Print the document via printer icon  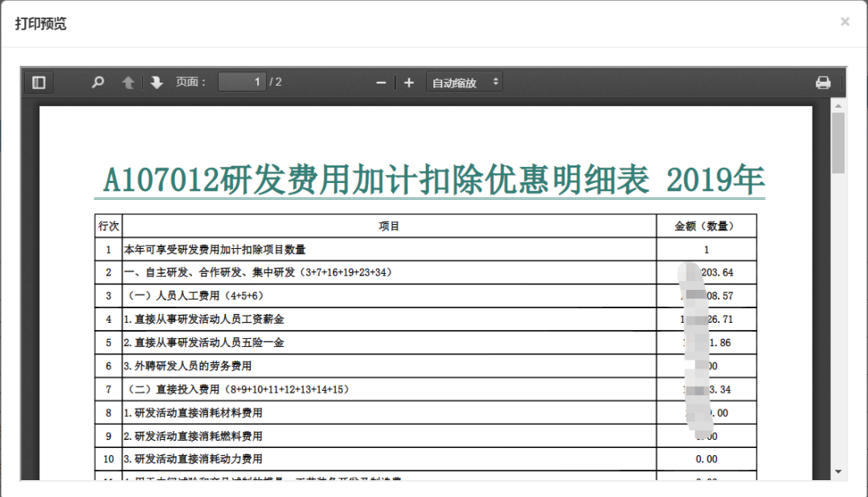tap(823, 83)
